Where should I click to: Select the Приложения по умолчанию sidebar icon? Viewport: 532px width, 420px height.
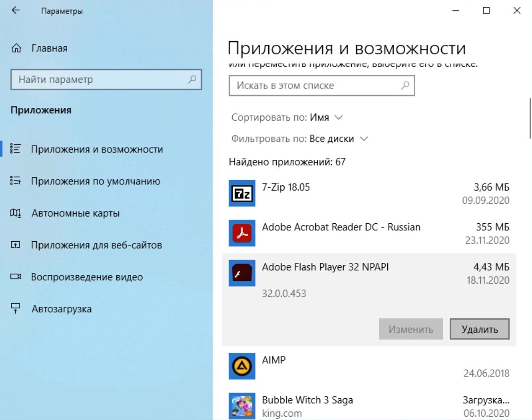coord(16,181)
